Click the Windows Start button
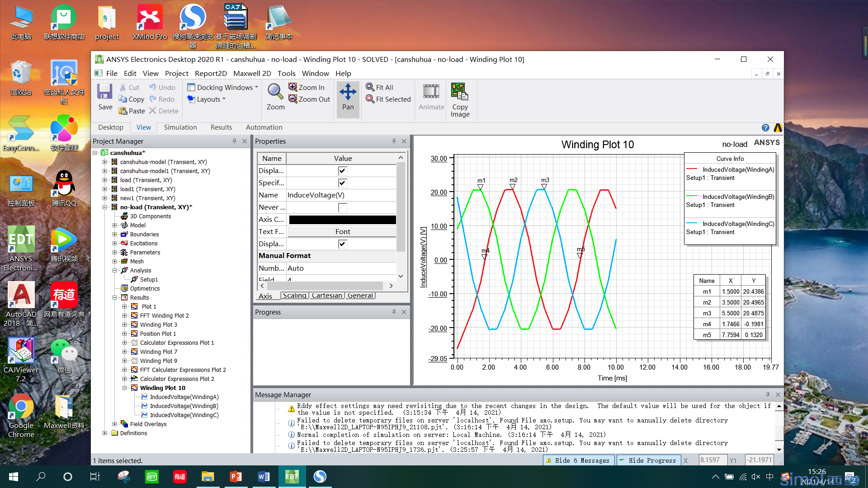The image size is (868, 488). pos(14,476)
